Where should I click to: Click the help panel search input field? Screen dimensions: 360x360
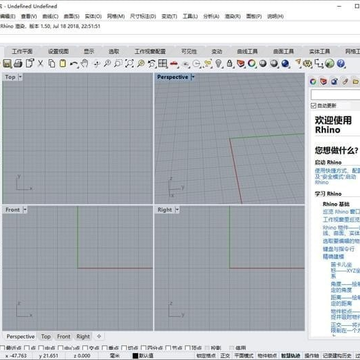click(335, 94)
